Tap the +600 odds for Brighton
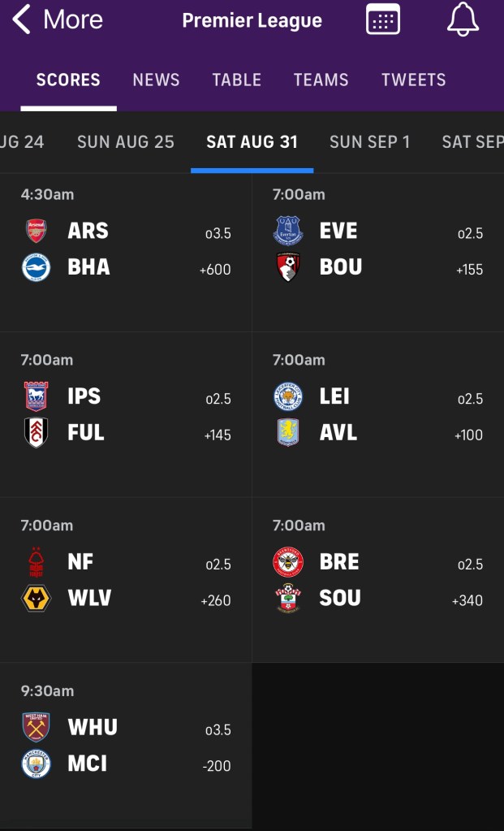This screenshot has width=504, height=831. click(215, 270)
